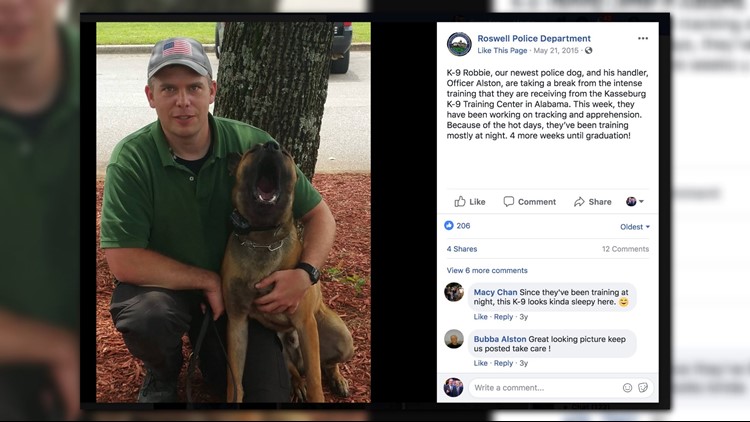Expand the Oldest comment sorting dropdown
This screenshot has width=750, height=422.
click(x=635, y=227)
